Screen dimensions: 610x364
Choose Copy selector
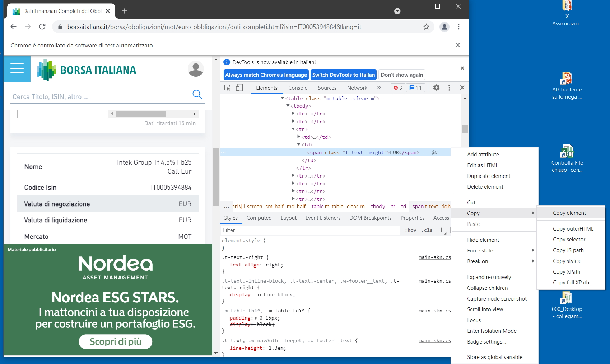[x=571, y=239]
